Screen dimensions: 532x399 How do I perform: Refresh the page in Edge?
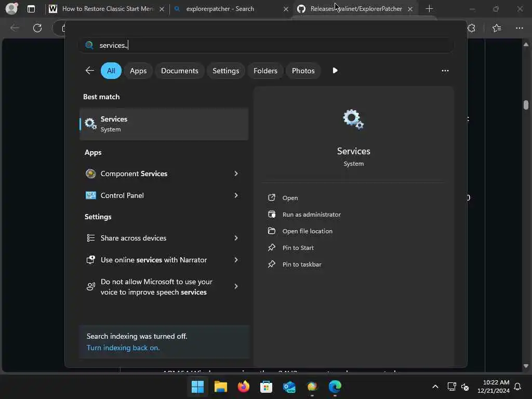(37, 28)
